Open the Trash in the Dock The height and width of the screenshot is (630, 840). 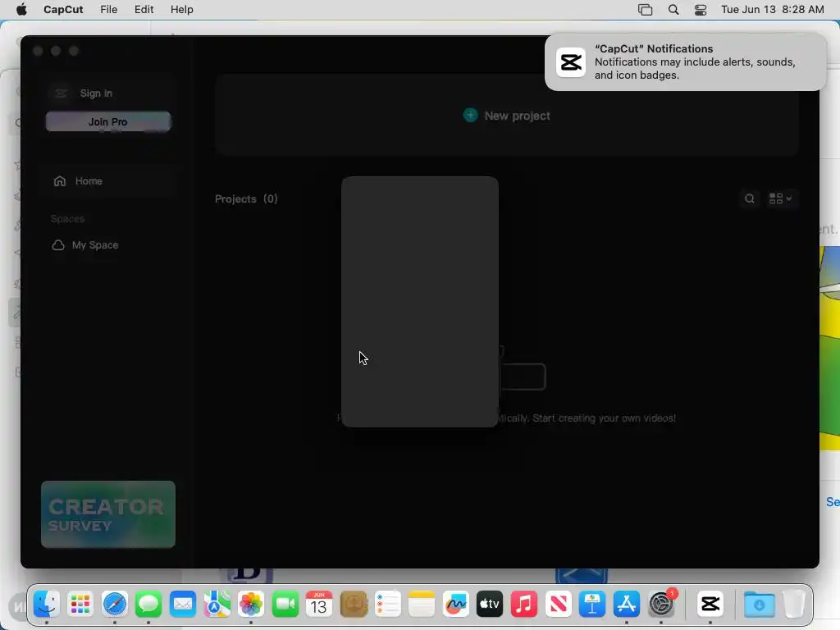[x=793, y=605]
